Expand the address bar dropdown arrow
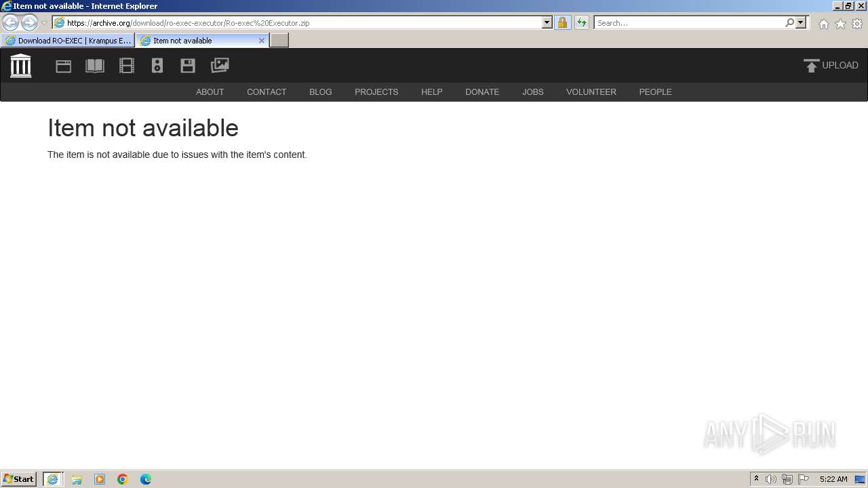This screenshot has width=868, height=488. (x=547, y=22)
